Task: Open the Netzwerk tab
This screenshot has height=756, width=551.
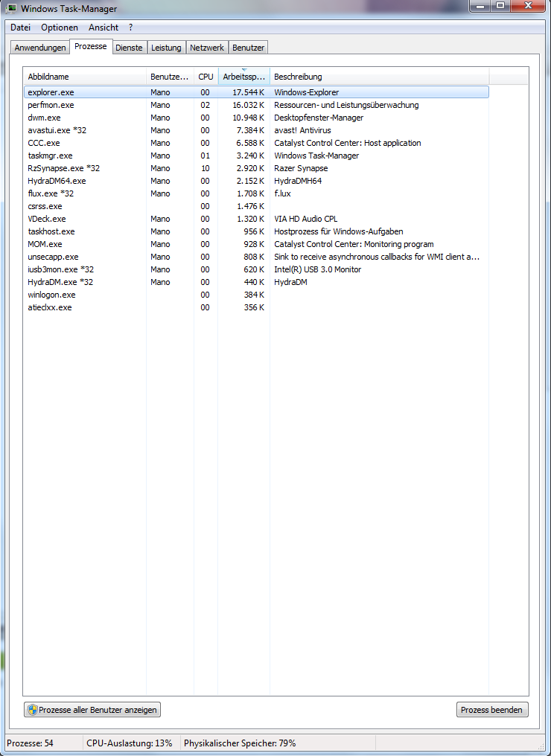Action: pos(207,48)
